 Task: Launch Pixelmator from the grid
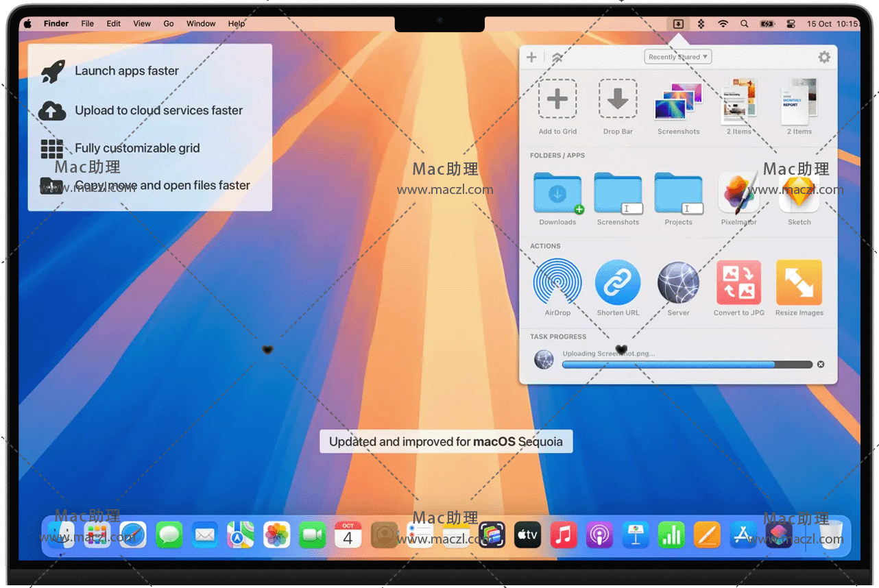point(738,194)
